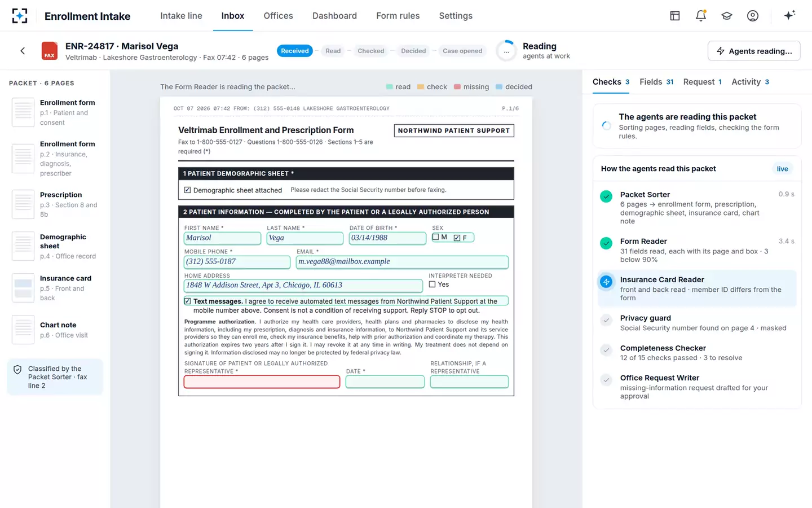
Task: Click the Enrollment Intake logo icon
Action: 20,16
